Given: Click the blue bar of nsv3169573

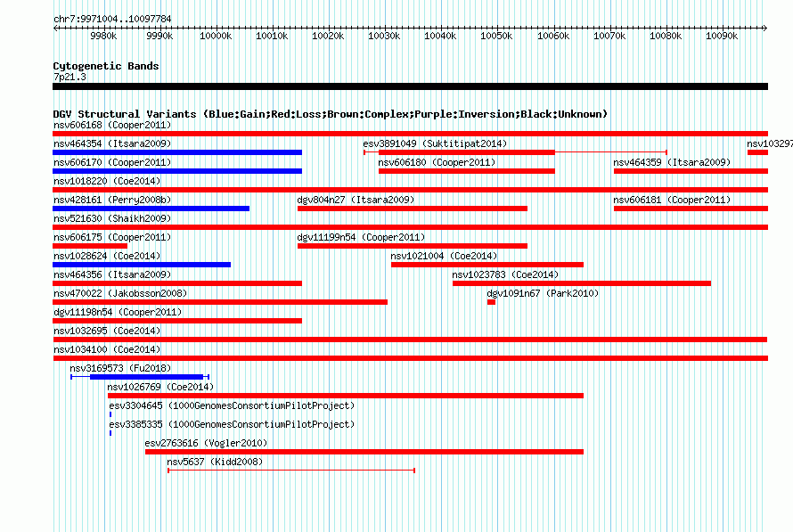Looking at the screenshot, I should [x=147, y=377].
